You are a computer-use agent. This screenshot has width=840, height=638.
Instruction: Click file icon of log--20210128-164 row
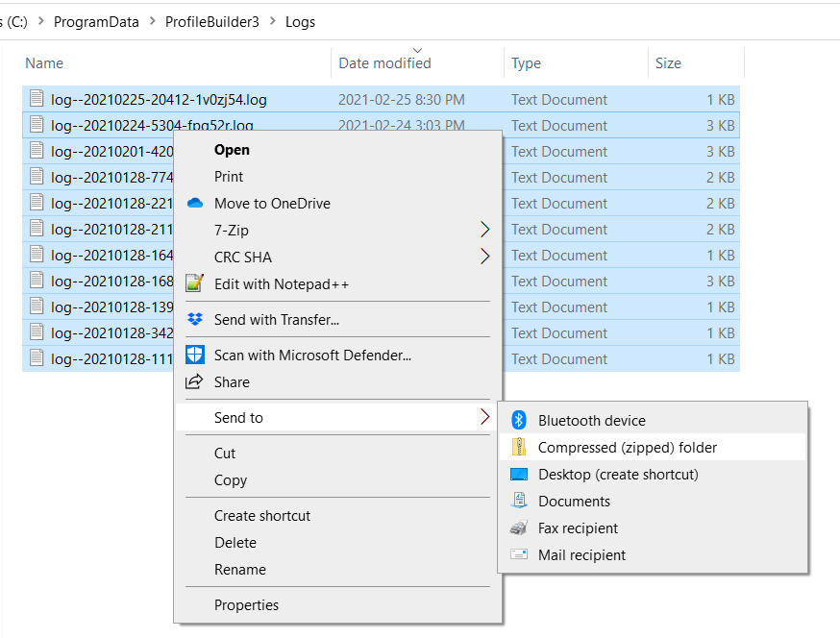[37, 254]
